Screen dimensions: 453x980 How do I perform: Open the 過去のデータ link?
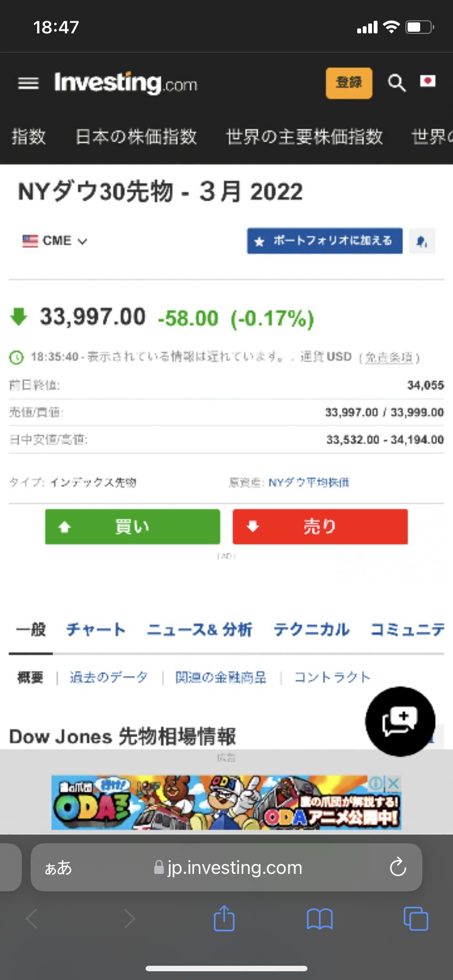[108, 678]
